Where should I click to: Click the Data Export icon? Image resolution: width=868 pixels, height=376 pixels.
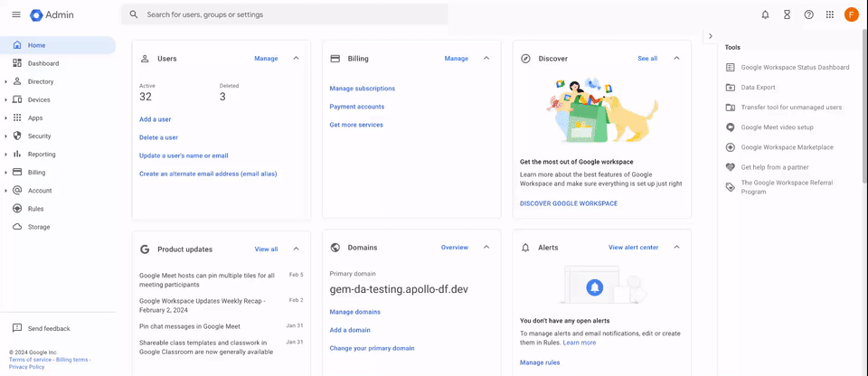731,87
